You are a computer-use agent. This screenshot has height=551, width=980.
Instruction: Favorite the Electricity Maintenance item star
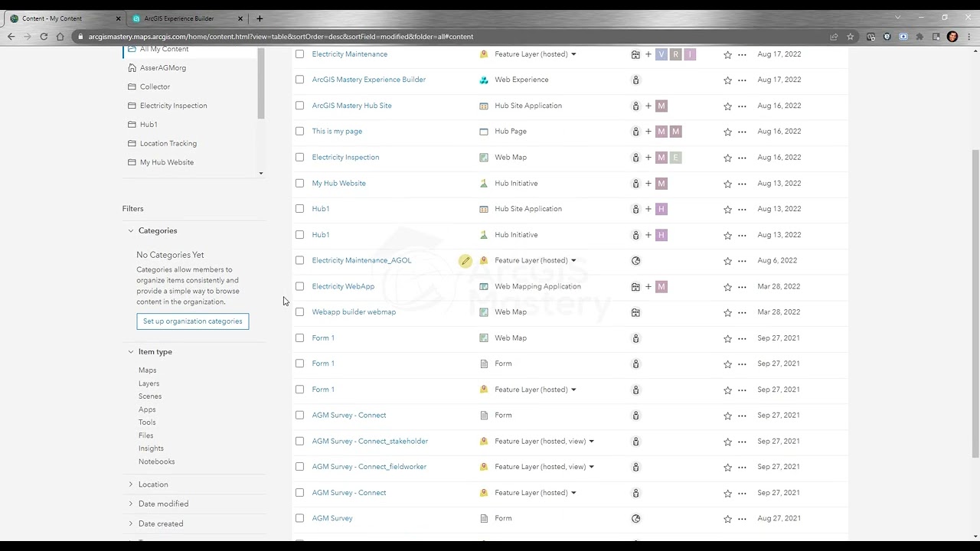(727, 54)
